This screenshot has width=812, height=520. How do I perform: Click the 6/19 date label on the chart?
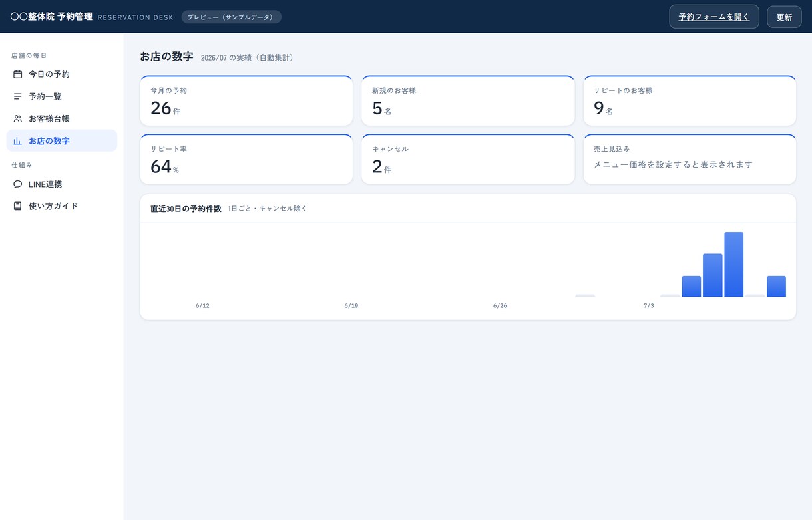click(x=351, y=306)
